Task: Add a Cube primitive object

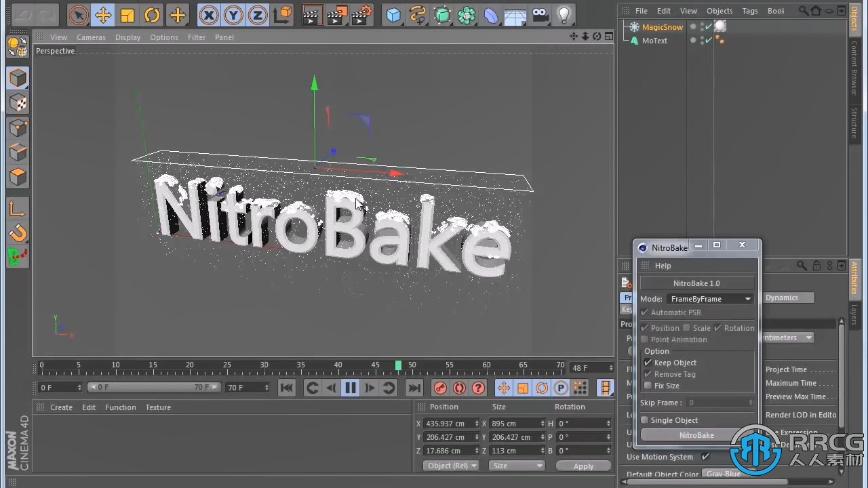Action: click(393, 14)
